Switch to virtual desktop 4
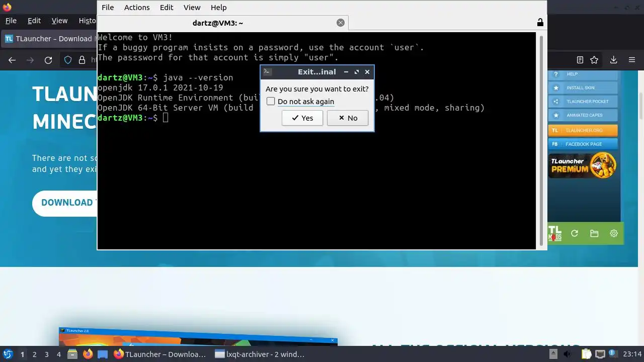The height and width of the screenshot is (362, 644). [x=58, y=354]
